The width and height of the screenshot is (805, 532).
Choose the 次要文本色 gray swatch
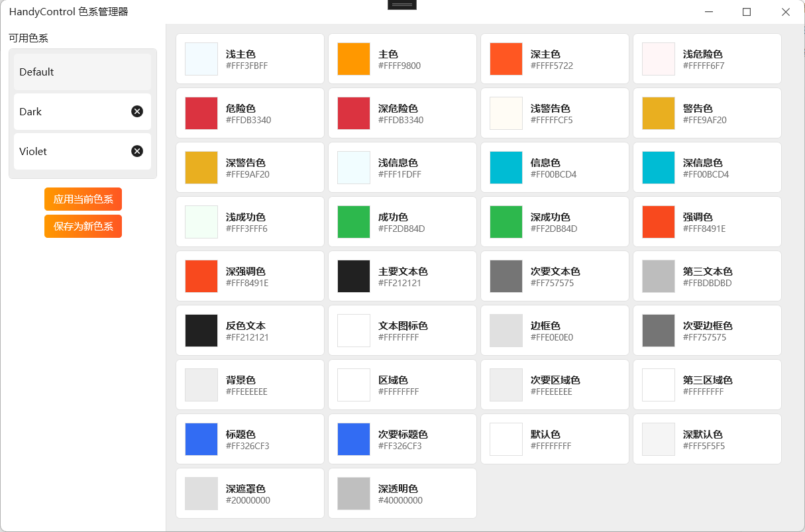(x=506, y=276)
